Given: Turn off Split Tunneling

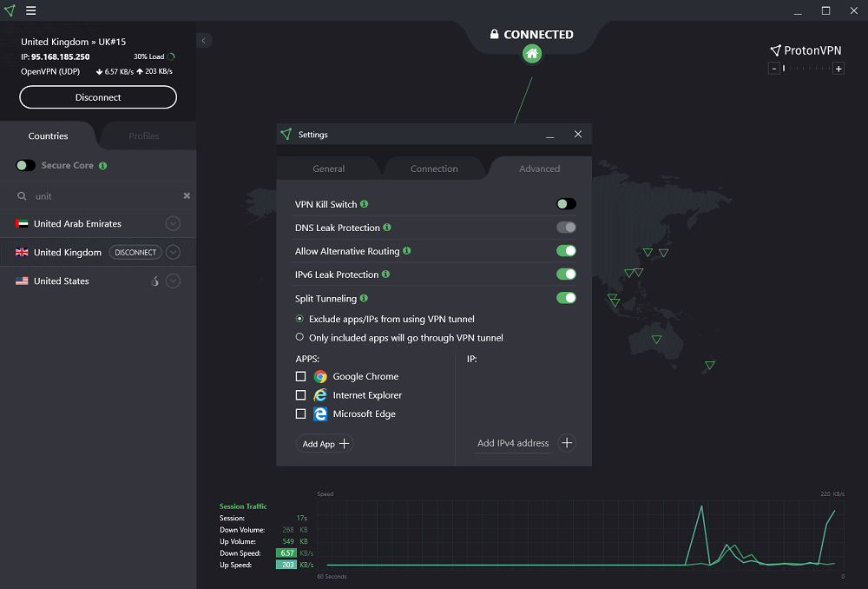Looking at the screenshot, I should click(x=566, y=298).
